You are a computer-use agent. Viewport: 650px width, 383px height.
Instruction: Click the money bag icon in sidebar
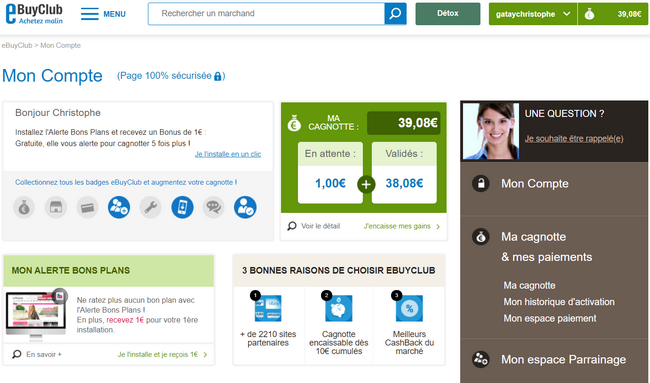tap(481, 237)
